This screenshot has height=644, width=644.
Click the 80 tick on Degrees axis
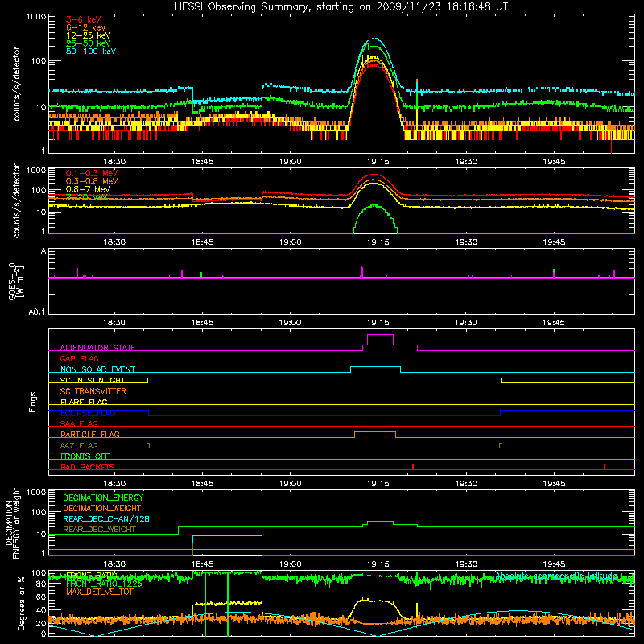click(x=41, y=584)
